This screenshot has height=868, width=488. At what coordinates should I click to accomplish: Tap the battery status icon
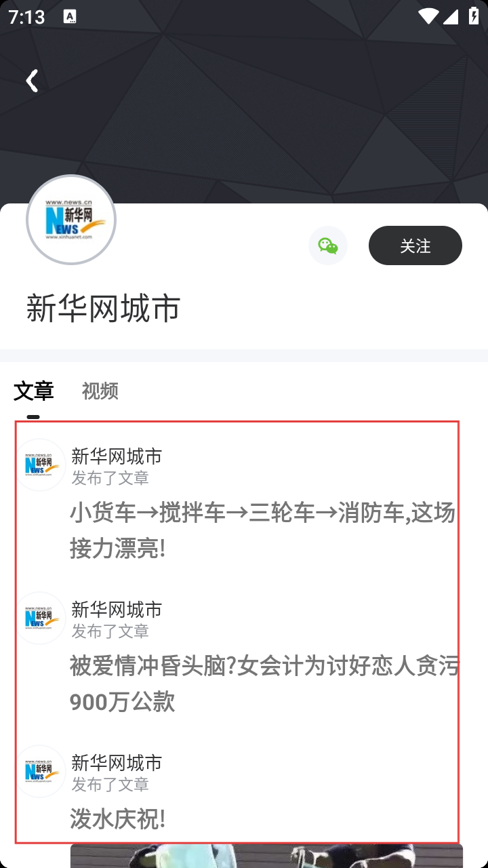point(474,16)
